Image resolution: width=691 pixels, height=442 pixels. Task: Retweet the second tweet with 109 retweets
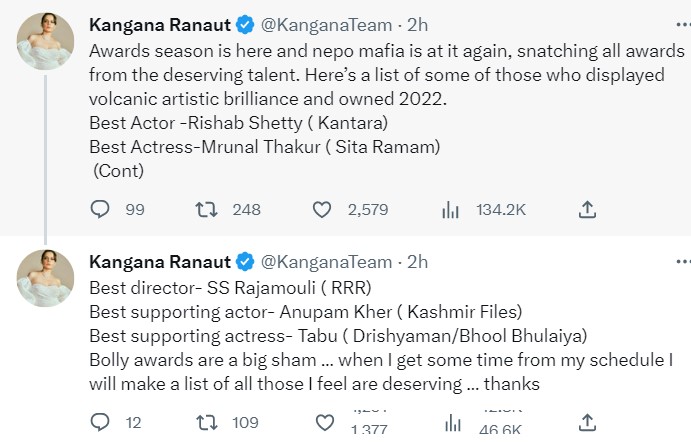(x=208, y=422)
